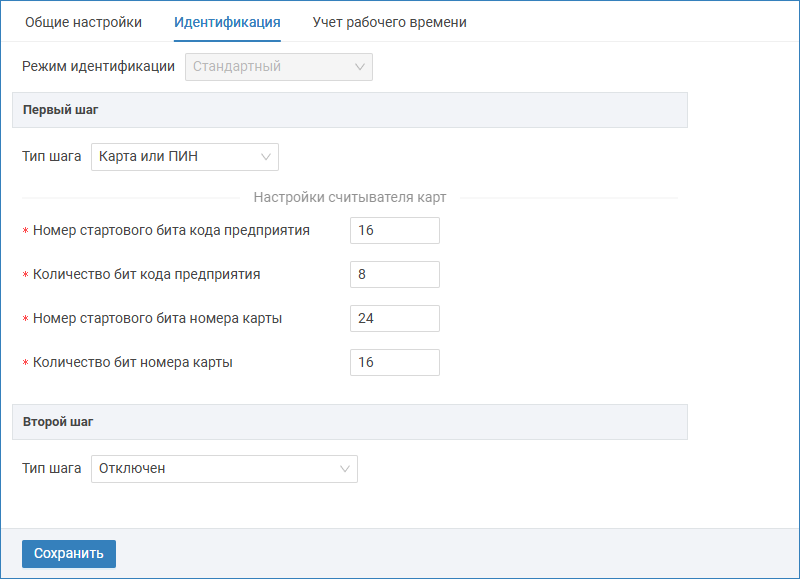Viewport: 800px width, 579px height.
Task: Click the Настройки считывателя карт divider title
Action: 350,198
